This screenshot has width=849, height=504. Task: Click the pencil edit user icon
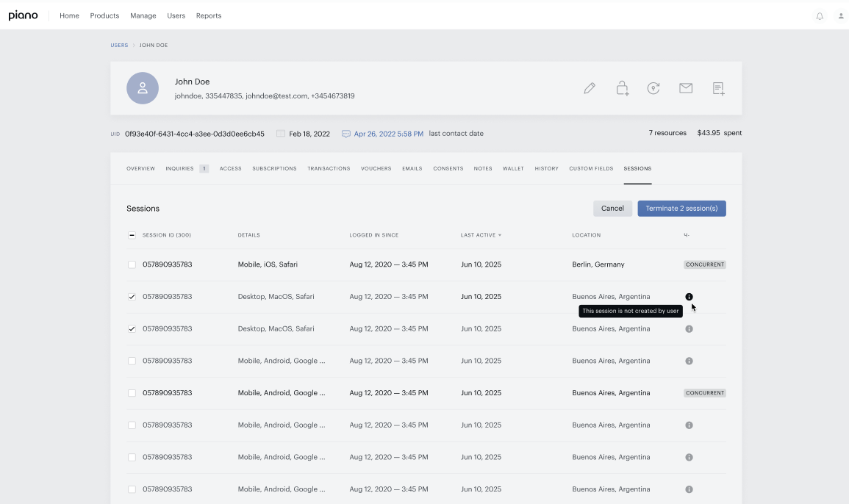tap(590, 88)
